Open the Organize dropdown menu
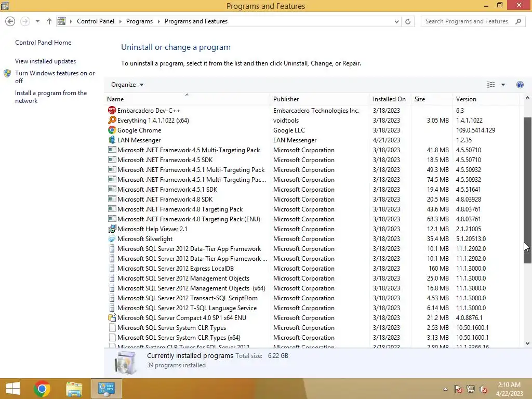The image size is (532, 399). click(127, 85)
